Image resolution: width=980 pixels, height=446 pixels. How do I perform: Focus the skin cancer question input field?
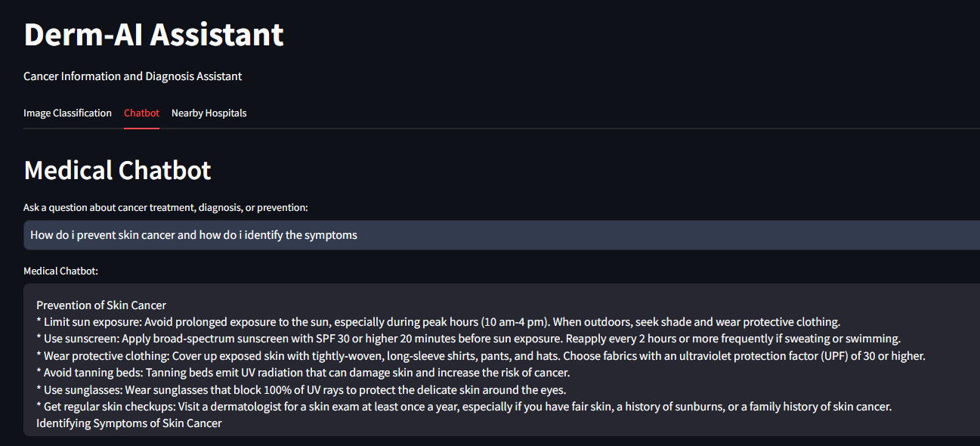coord(499,235)
